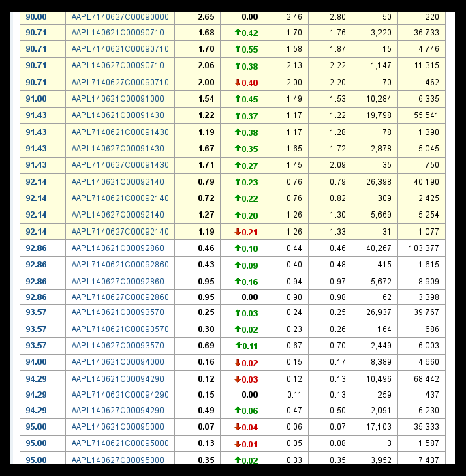Click the open interest value 39,767

pyautogui.click(x=426, y=312)
